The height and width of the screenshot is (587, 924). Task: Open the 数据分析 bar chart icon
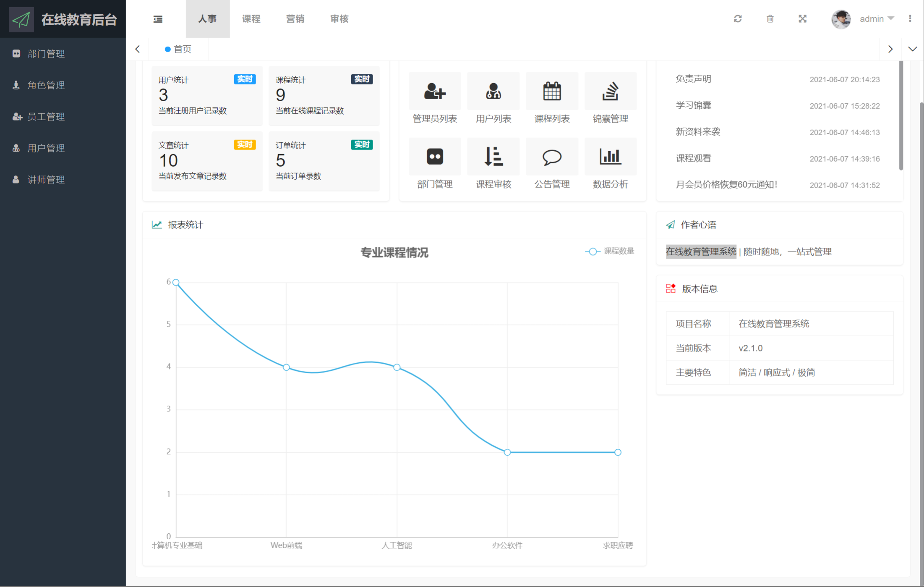click(x=610, y=157)
